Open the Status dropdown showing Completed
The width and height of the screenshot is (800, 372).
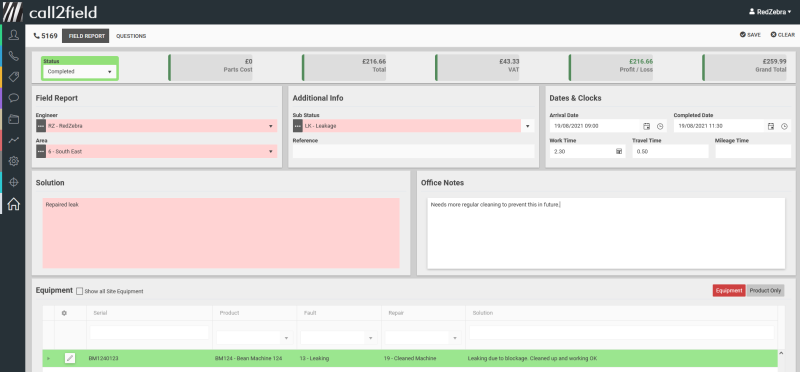click(80, 72)
